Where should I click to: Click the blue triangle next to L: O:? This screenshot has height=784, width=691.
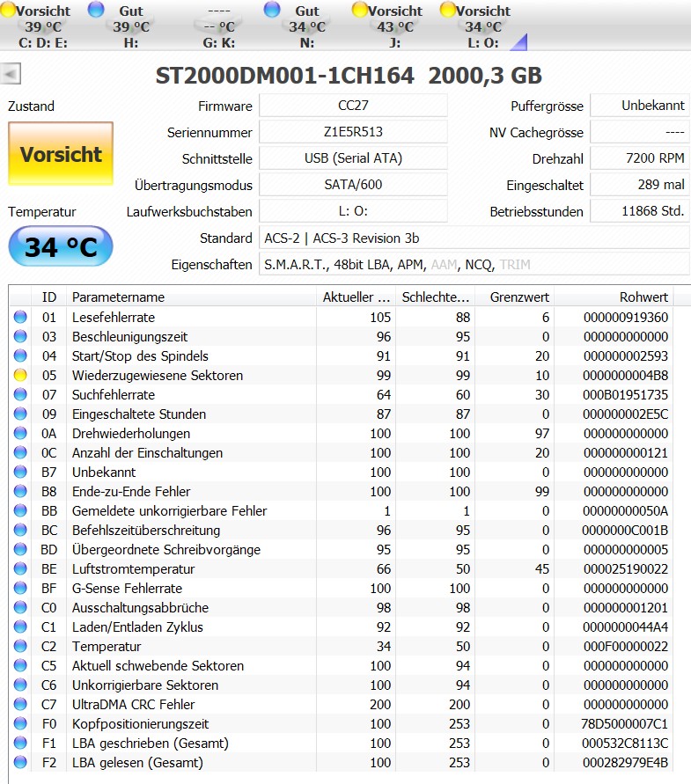point(519,42)
